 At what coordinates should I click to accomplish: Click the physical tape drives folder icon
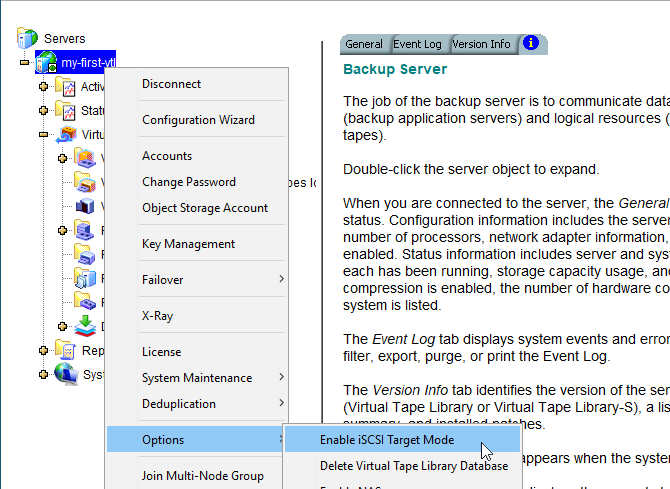pyautogui.click(x=85, y=254)
